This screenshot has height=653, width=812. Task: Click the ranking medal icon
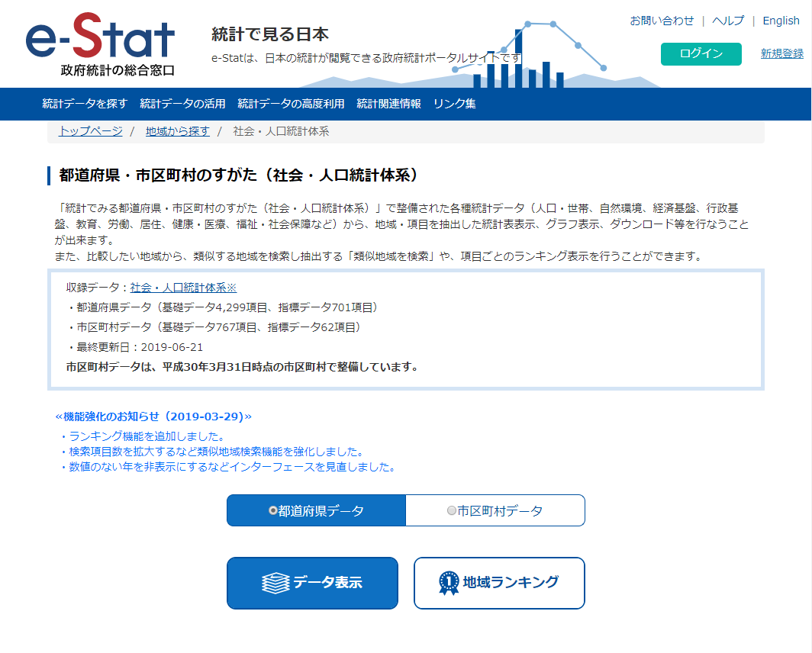pos(449,583)
